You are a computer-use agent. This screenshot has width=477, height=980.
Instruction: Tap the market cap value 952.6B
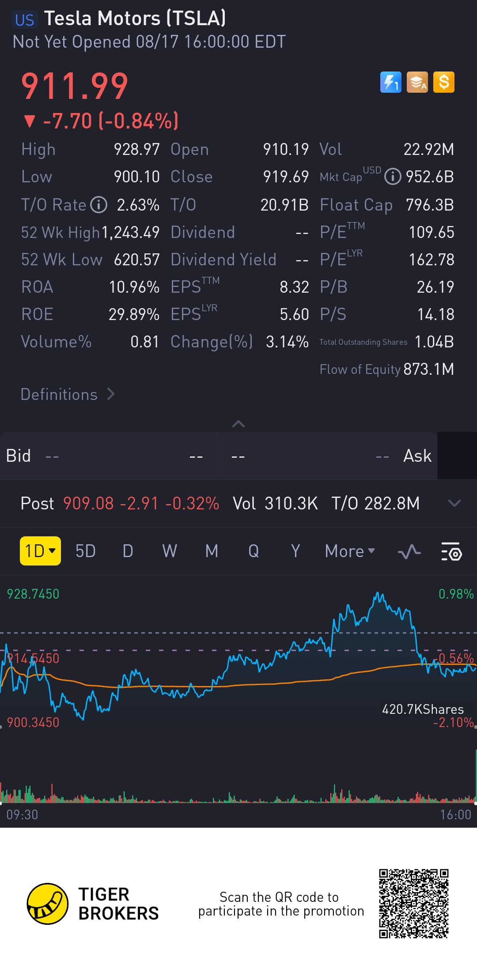(430, 177)
